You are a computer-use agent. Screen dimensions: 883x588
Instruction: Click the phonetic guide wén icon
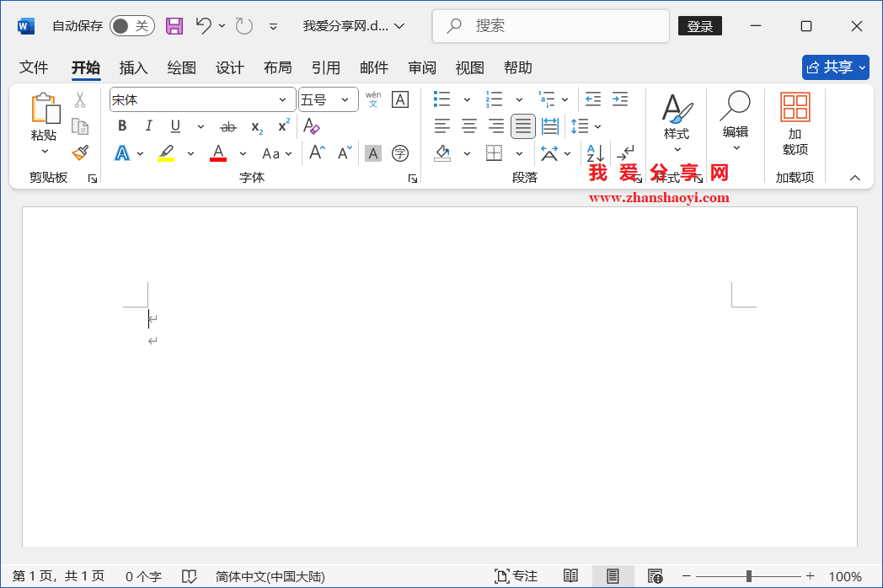click(x=372, y=99)
